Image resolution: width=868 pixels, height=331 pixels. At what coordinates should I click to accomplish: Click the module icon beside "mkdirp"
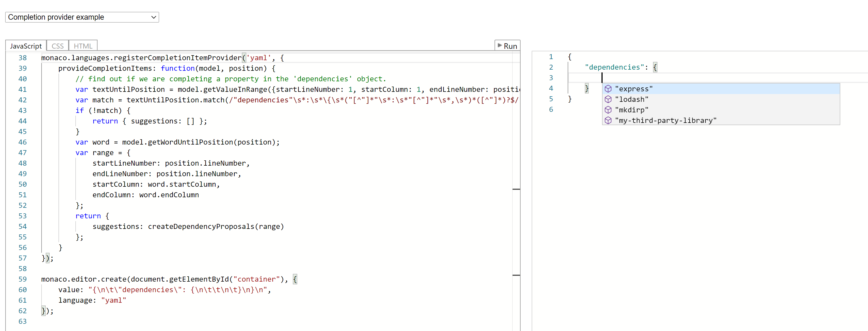click(608, 110)
